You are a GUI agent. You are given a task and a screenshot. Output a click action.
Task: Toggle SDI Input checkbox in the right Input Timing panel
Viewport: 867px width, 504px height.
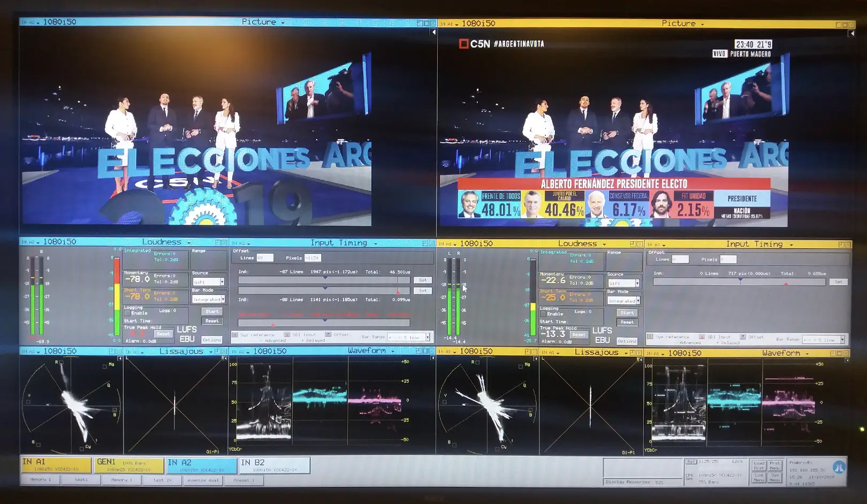703,337
